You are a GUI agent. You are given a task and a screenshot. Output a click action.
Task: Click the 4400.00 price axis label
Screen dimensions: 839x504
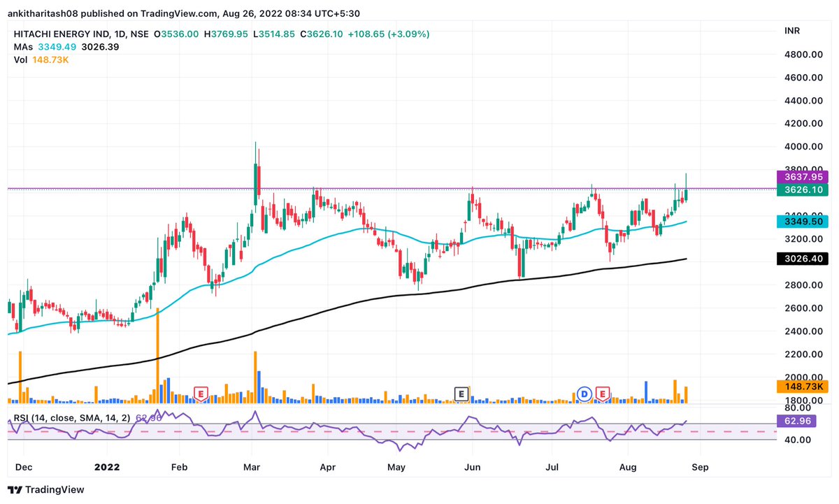pos(805,101)
